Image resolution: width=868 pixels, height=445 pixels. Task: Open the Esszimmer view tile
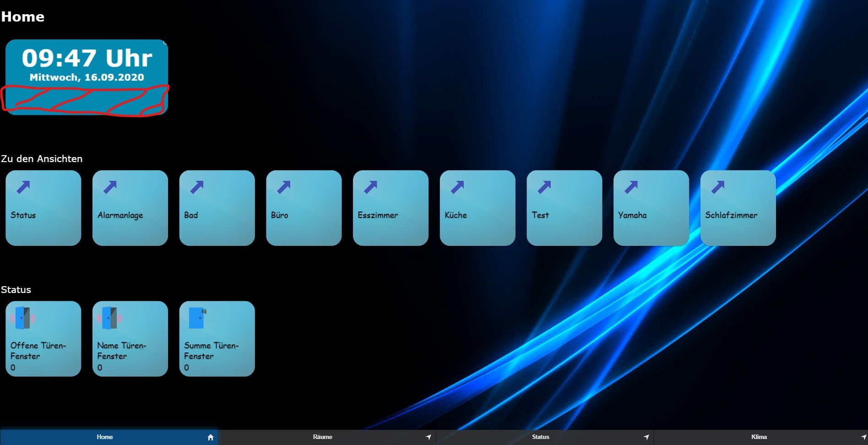click(391, 208)
